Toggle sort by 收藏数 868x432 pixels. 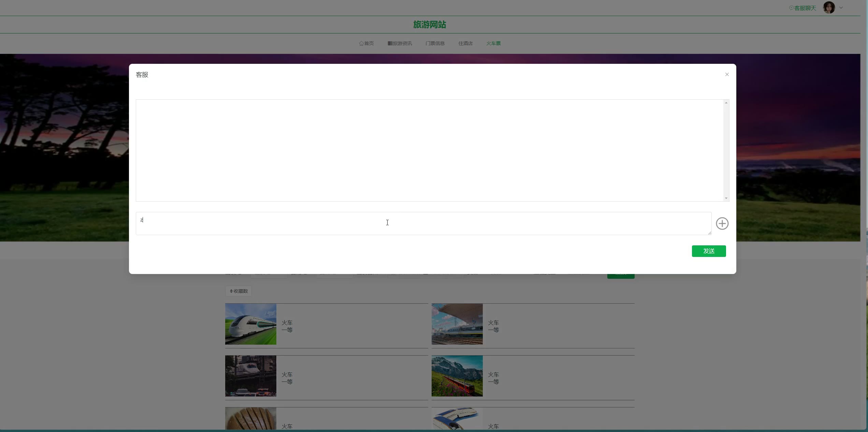[238, 291]
